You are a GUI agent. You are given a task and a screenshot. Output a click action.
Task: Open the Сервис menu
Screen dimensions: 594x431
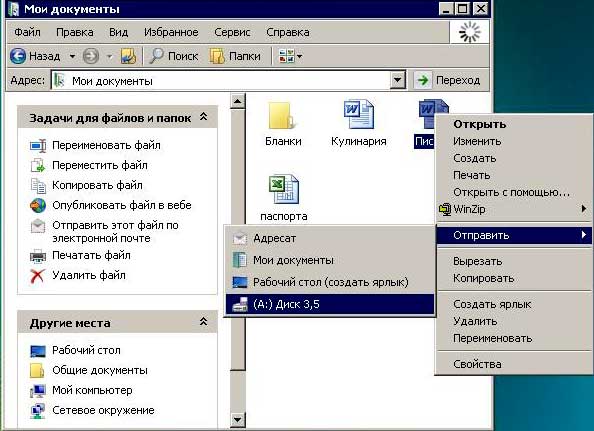(x=232, y=32)
